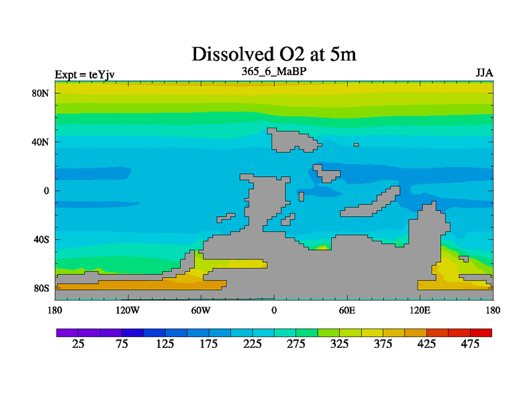Select the "80N" latitude tick label
Screen dimensions: 532x399
click(x=42, y=93)
